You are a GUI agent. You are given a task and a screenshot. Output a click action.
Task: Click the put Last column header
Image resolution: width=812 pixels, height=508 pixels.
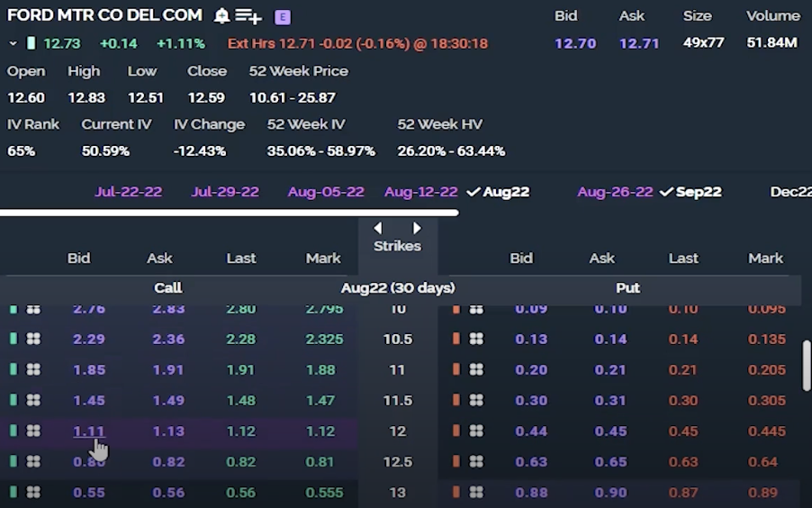coord(683,259)
